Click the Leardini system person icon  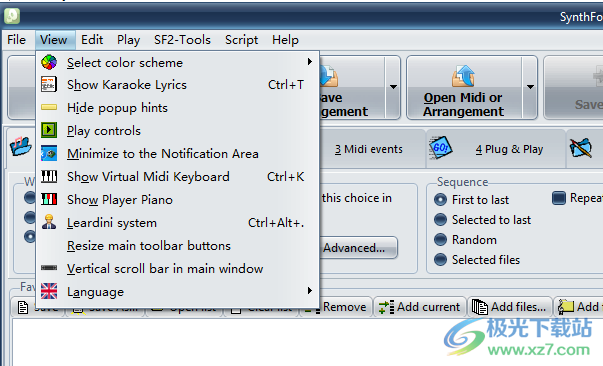tap(49, 222)
